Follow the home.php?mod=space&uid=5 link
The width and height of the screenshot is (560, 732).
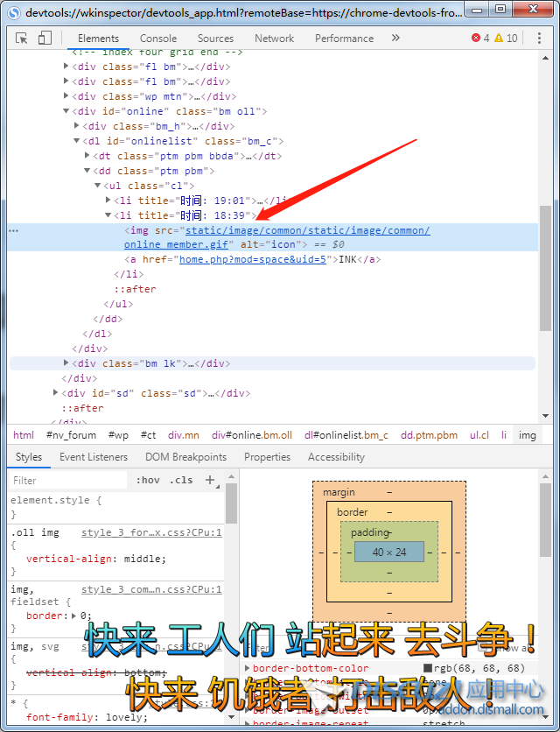pyautogui.click(x=253, y=260)
